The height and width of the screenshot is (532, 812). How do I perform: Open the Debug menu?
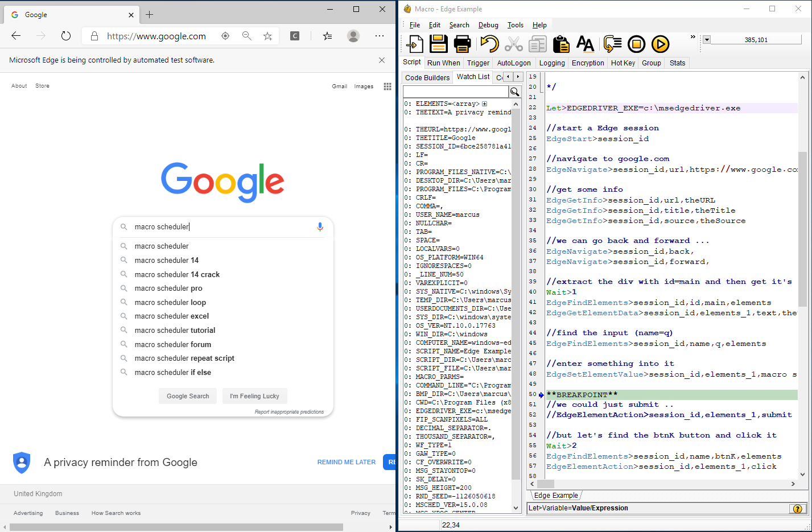pos(488,25)
